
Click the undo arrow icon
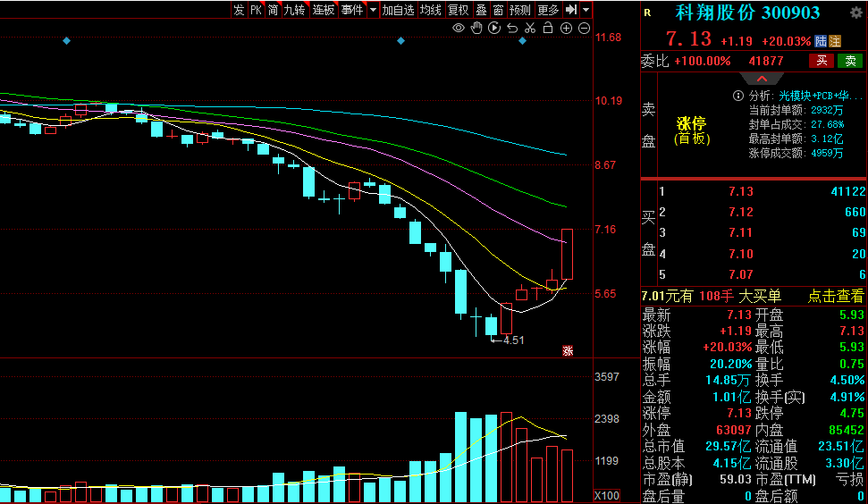pos(512,29)
